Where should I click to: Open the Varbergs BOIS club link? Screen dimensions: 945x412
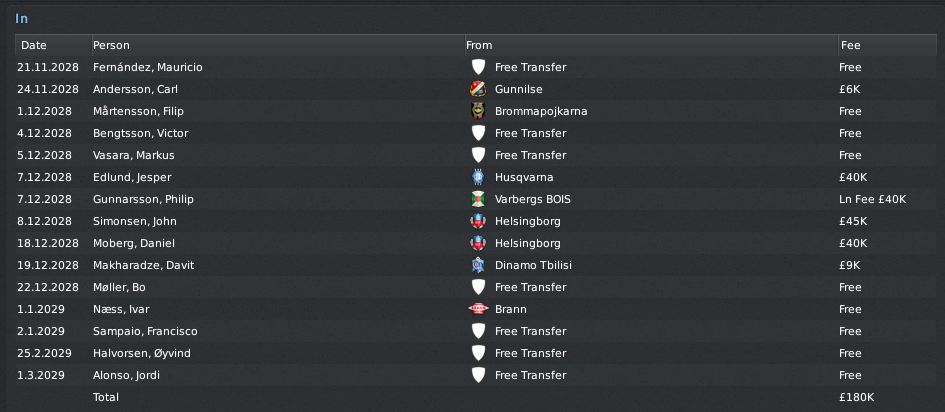[533, 199]
